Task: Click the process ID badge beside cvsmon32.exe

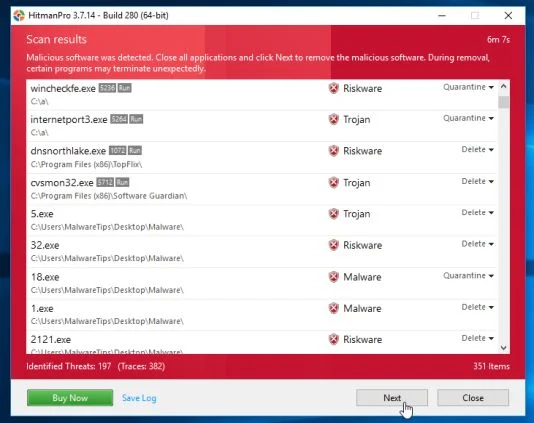Action: click(105, 183)
